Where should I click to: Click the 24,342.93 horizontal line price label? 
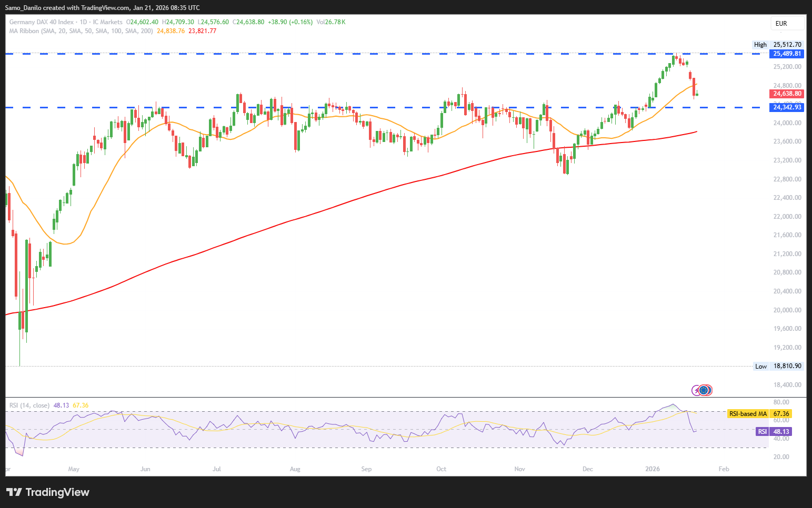(x=787, y=107)
